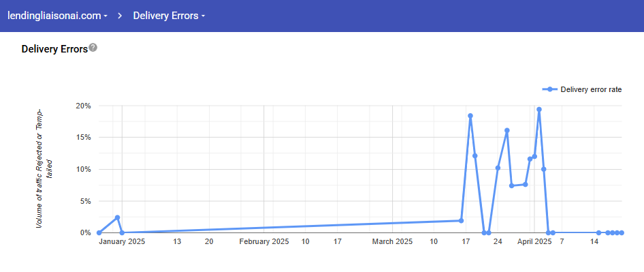644x272 pixels.
Task: Select the zero data point near April 14
Action: [x=599, y=233]
